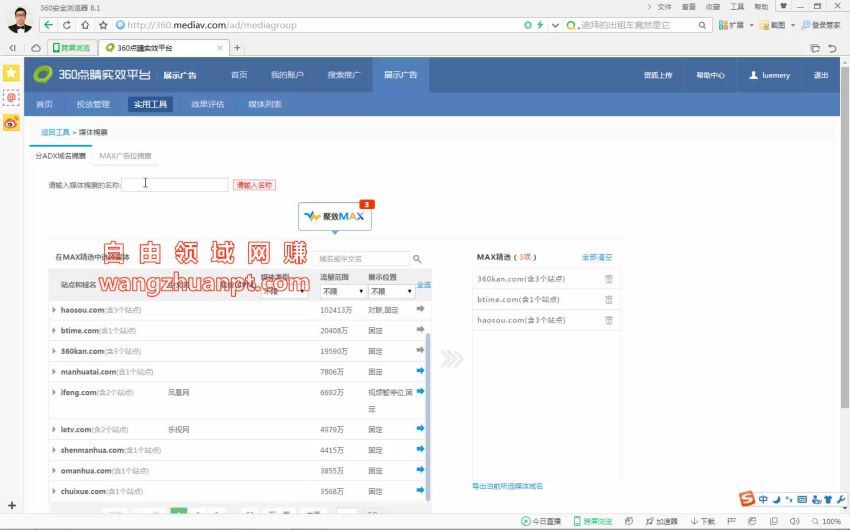The width and height of the screenshot is (850, 530).
Task: Click the gray arrow on haosou.com row
Action: [x=420, y=309]
